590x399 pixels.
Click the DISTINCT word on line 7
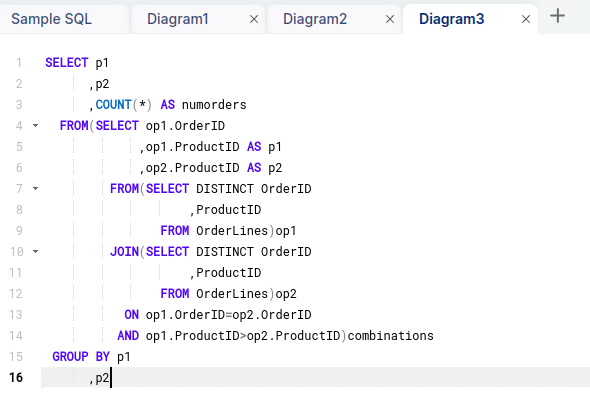pyautogui.click(x=225, y=189)
